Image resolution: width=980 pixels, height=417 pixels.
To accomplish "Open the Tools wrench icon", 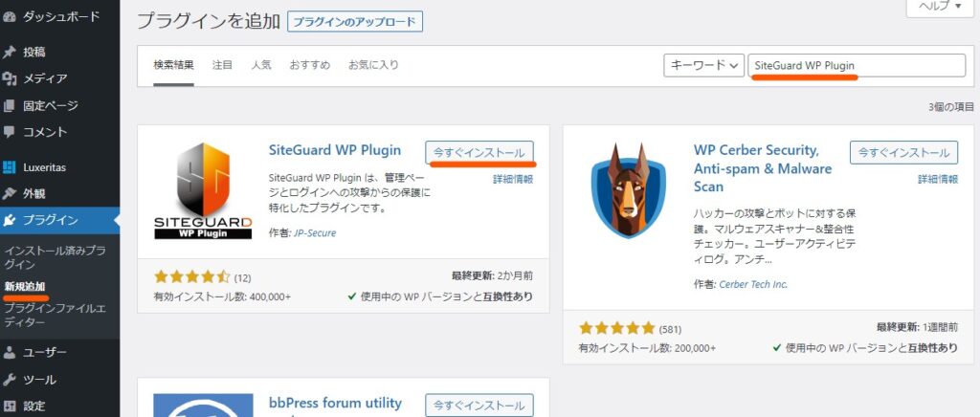I will tap(9, 380).
